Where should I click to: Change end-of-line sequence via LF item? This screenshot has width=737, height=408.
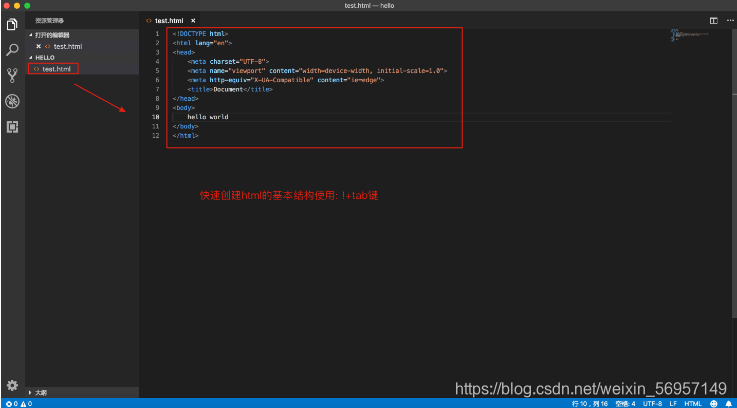(x=673, y=403)
